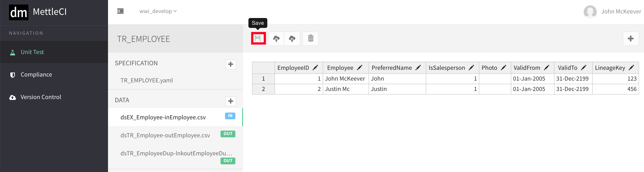Click the MettleCI dm logo
The width and height of the screenshot is (644, 172).
tap(18, 12)
